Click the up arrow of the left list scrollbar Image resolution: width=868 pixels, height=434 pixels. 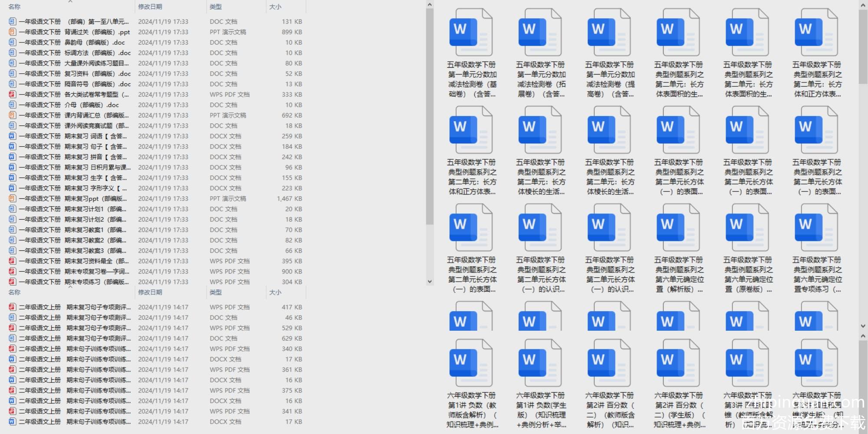[430, 5]
